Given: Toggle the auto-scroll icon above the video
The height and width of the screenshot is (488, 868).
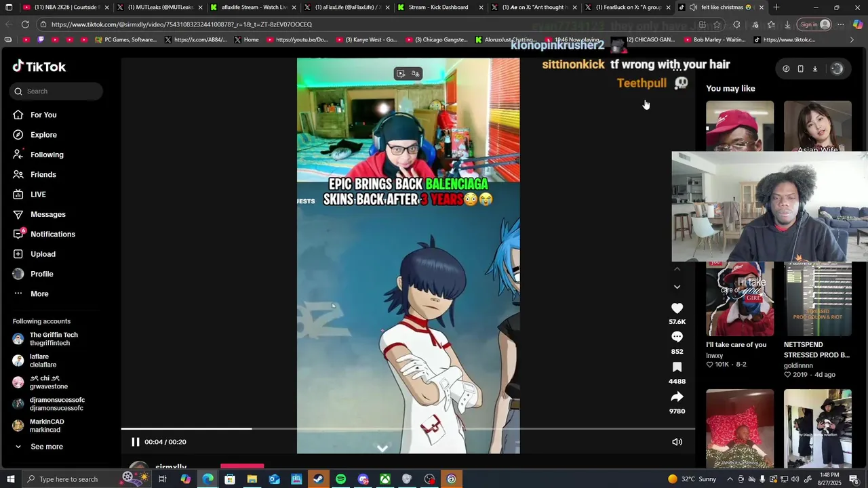Looking at the screenshot, I should point(401,73).
